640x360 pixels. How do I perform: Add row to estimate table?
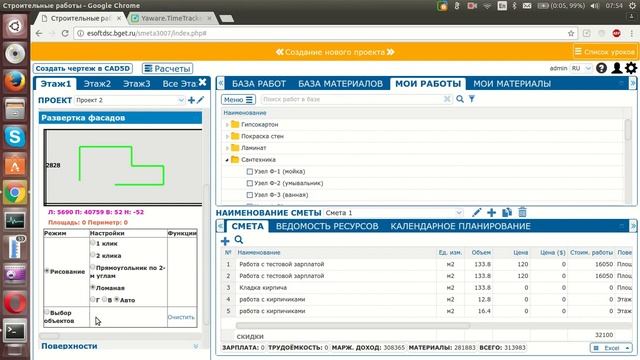(x=225, y=241)
